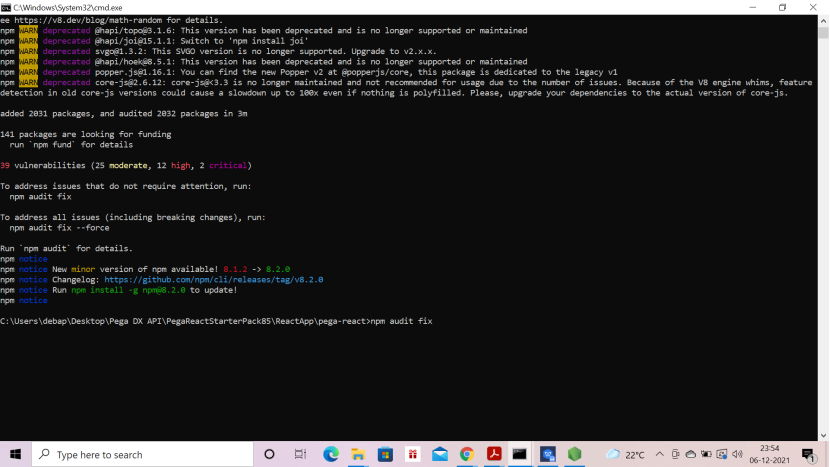The width and height of the screenshot is (830, 467).
Task: Open the volume speaker icon
Action: click(737, 454)
